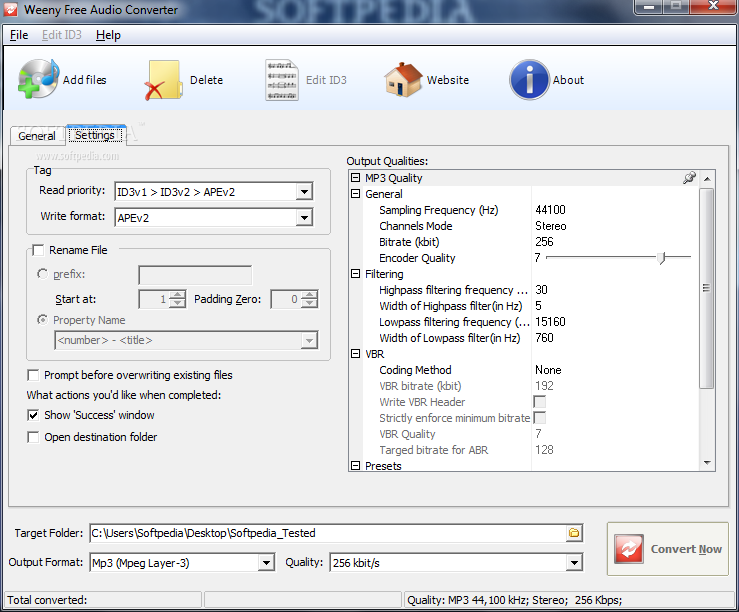
Task: Click the VBR bitrate value 192
Action: tap(544, 386)
